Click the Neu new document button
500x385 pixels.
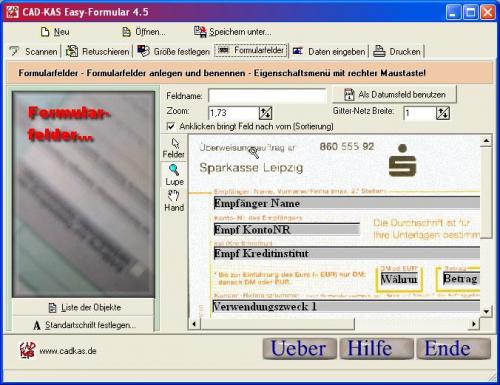(x=55, y=32)
